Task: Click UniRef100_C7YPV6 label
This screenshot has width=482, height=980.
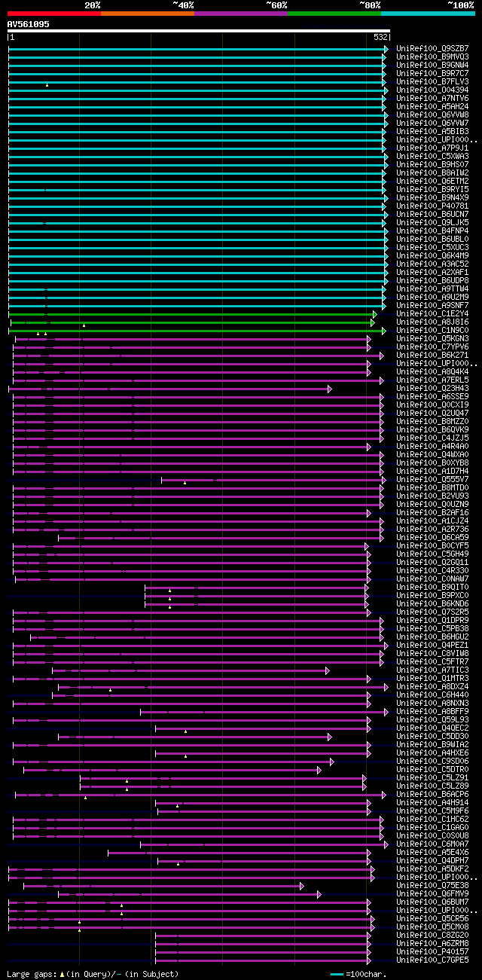Action: [432, 347]
